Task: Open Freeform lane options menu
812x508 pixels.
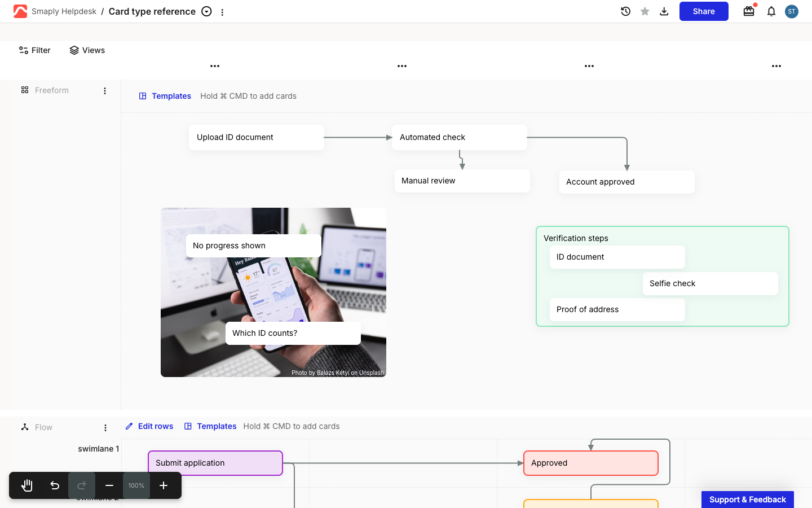Action: [105, 90]
